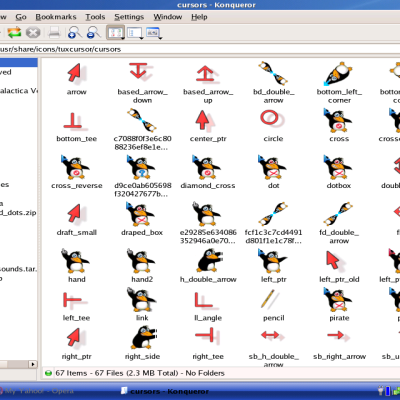
Task: Select the right_ptr cursor file
Action: (x=77, y=344)
